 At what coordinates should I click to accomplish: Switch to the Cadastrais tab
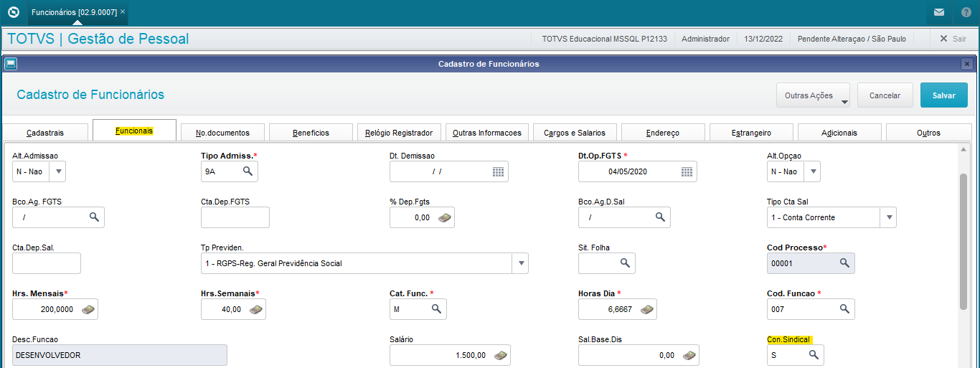[45, 133]
